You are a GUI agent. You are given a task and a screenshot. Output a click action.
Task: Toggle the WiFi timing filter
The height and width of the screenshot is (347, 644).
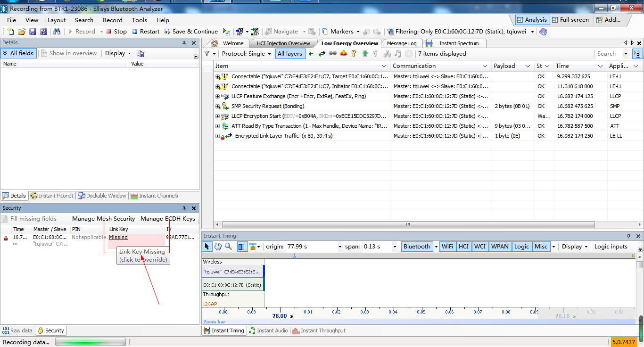(447, 247)
